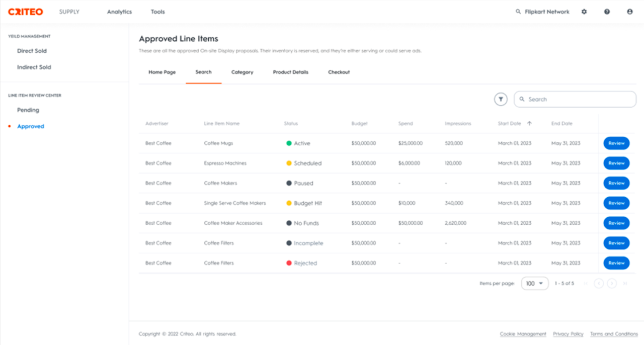Screen dimensions: 644x345
Task: Switch to the Category tab
Action: 242,72
